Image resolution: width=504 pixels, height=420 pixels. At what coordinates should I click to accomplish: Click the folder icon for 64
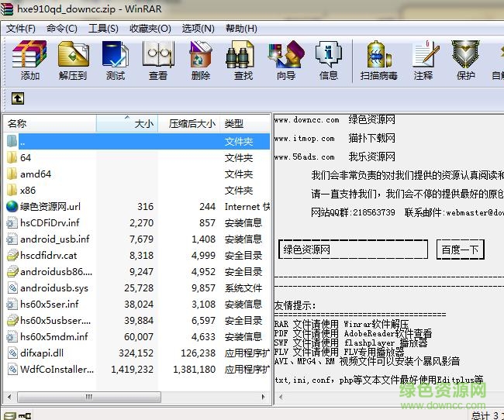click(12, 157)
